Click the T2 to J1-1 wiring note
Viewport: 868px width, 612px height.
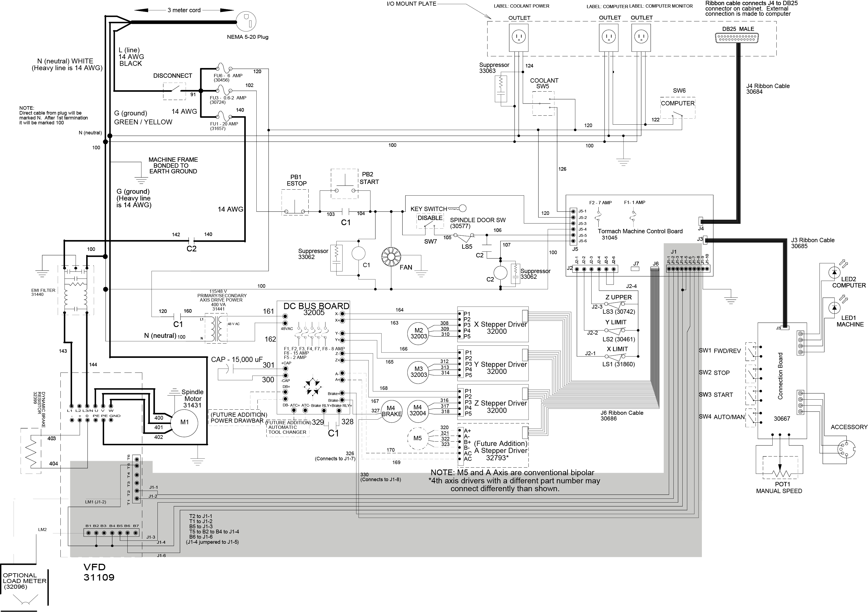click(201, 516)
